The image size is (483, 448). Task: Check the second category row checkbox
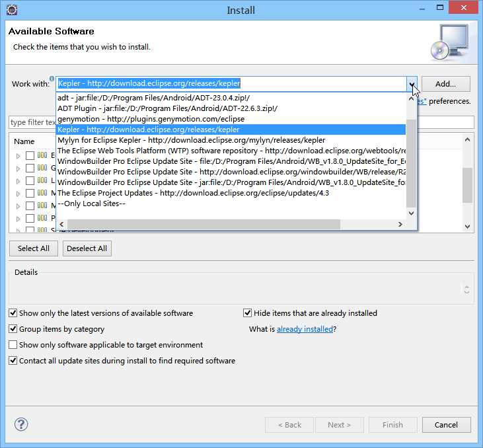30,168
